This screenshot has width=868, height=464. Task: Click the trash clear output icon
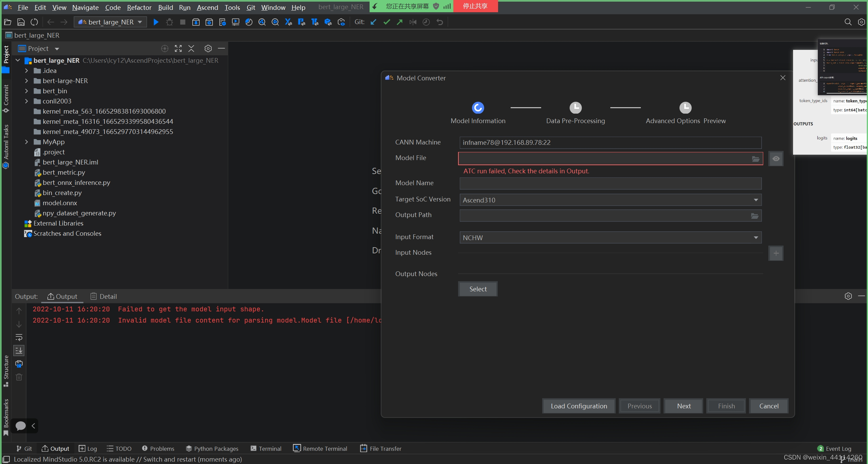[x=19, y=377]
